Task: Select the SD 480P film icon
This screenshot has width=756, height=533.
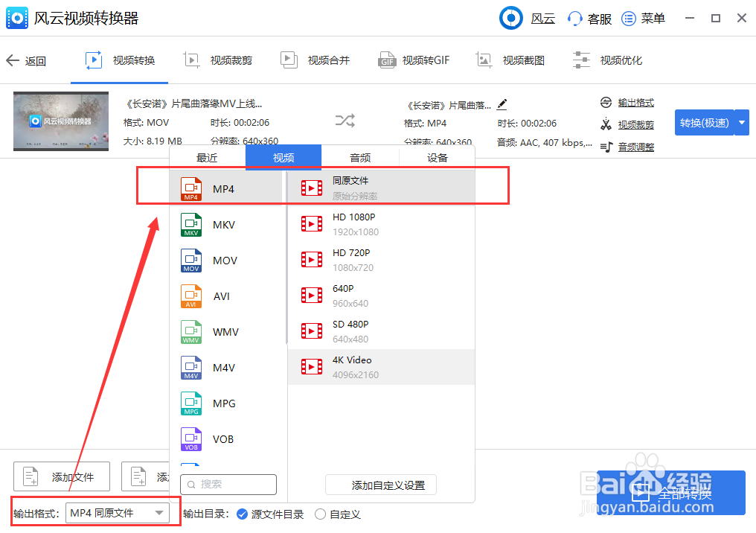Action: point(312,331)
